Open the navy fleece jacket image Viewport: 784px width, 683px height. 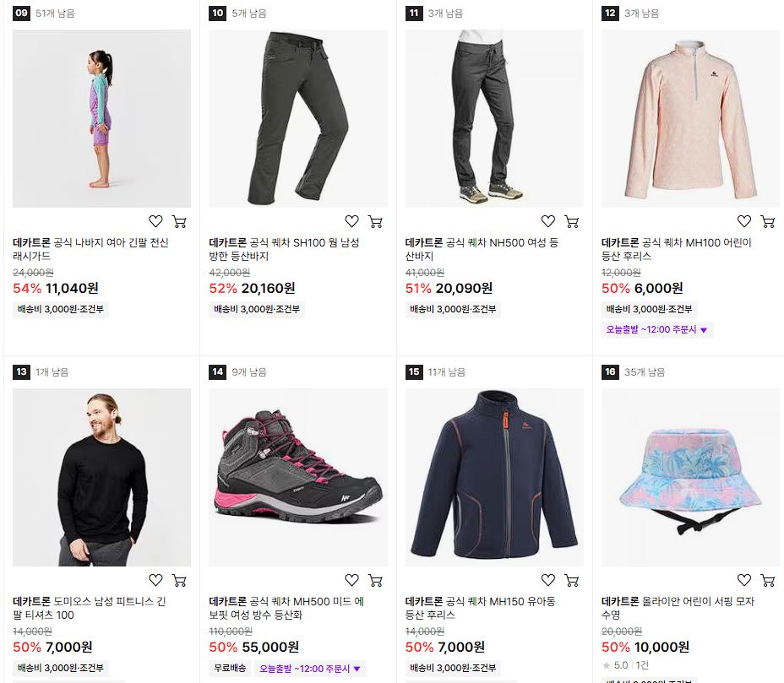494,477
